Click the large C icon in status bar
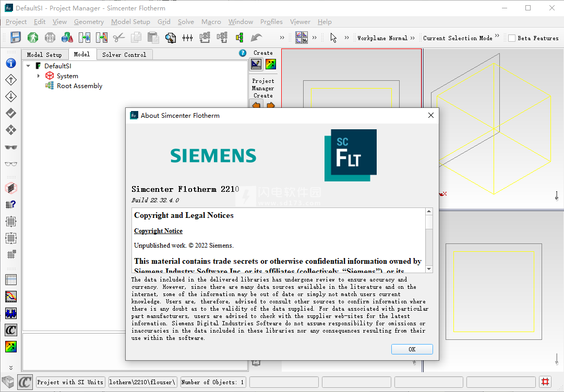This screenshot has width=564, height=392. tap(25, 382)
